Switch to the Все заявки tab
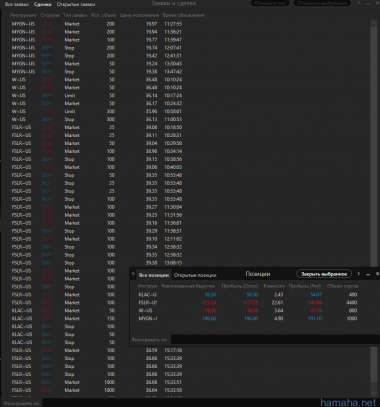This screenshot has width=380, height=407. pyautogui.click(x=17, y=4)
